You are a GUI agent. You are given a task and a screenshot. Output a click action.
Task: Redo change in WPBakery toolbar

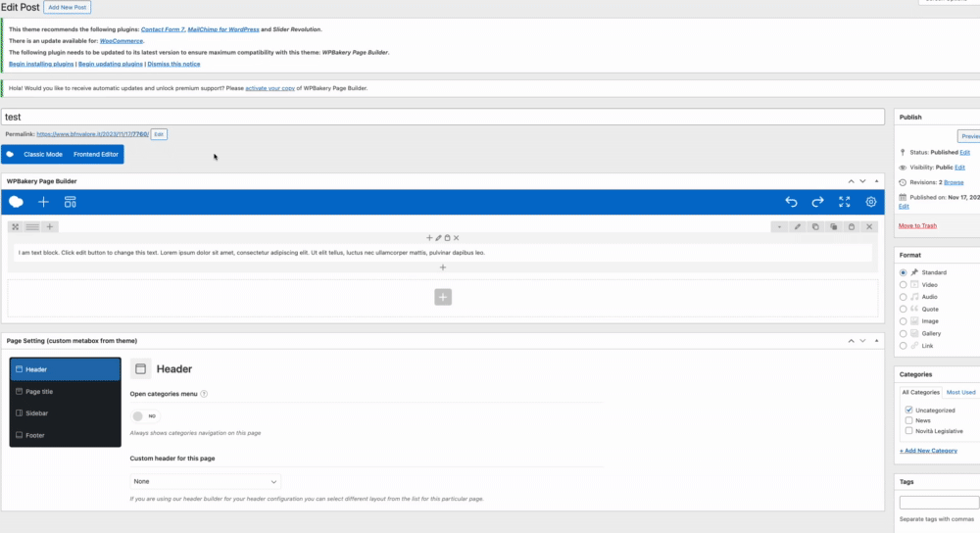[817, 202]
